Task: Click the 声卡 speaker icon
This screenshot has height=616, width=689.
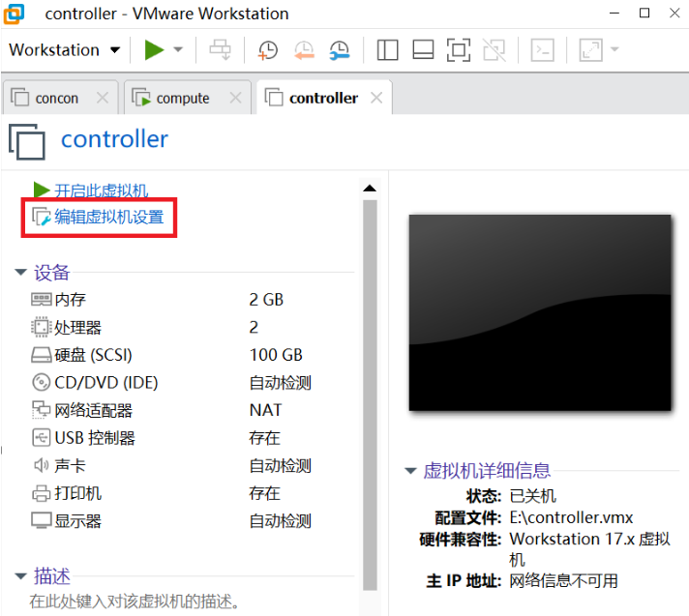Action: click(42, 465)
